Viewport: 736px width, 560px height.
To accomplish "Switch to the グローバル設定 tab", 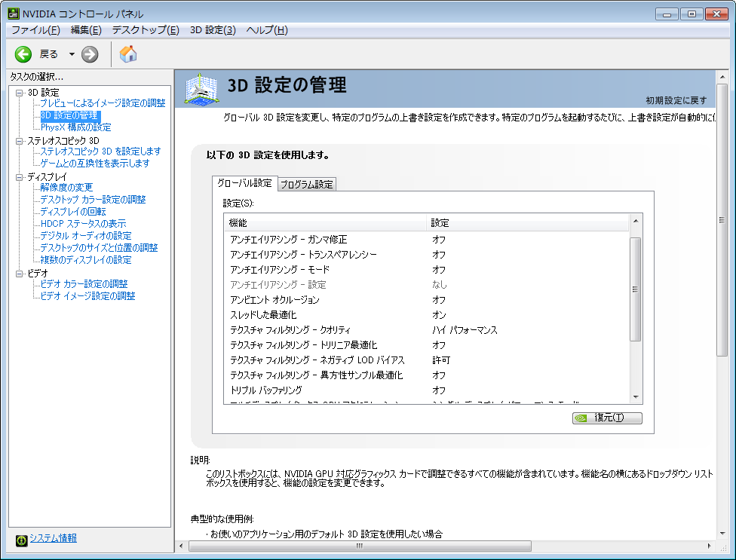I will [244, 183].
